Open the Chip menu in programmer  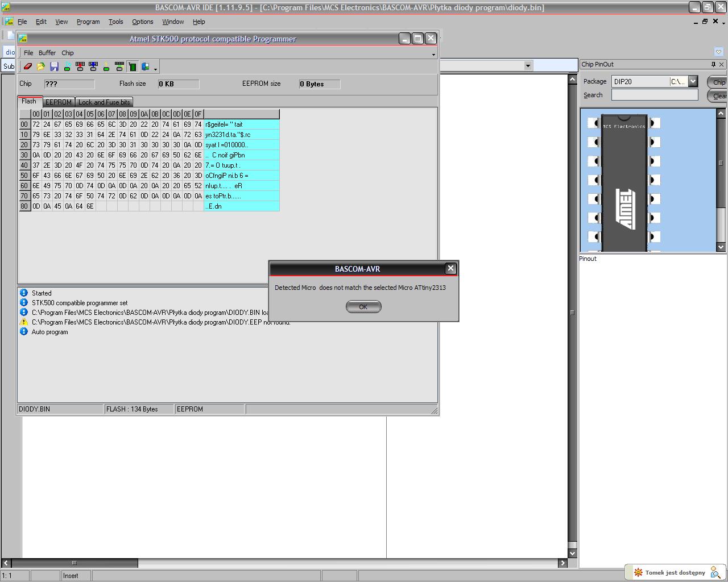[68, 53]
